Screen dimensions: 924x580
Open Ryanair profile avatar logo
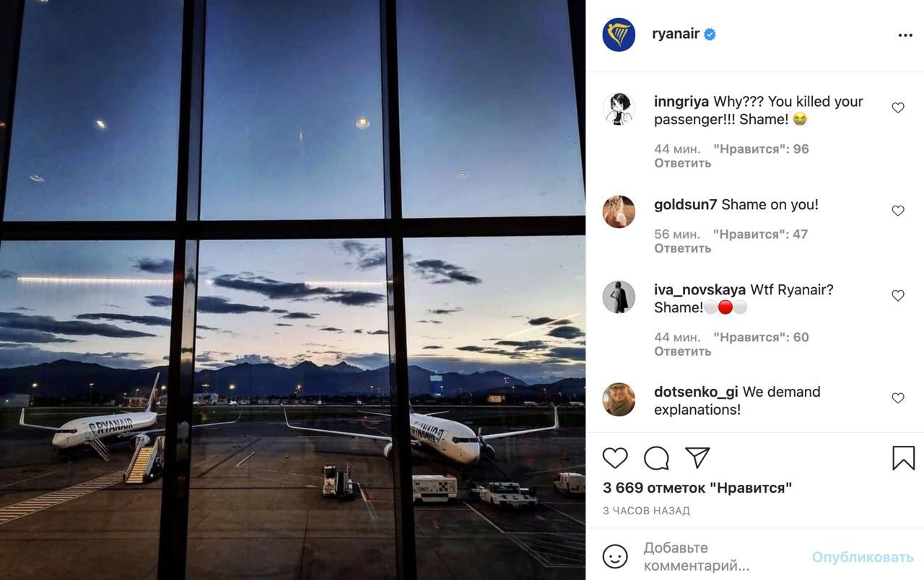(x=619, y=35)
